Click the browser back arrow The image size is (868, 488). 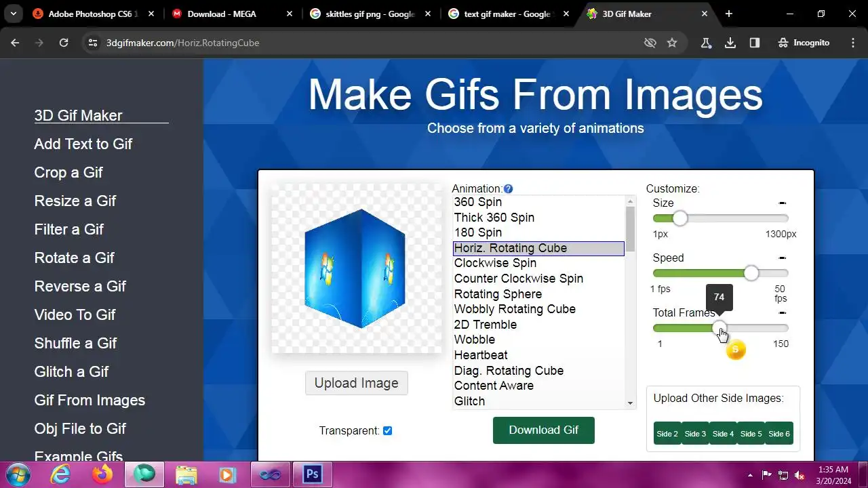[x=15, y=43]
